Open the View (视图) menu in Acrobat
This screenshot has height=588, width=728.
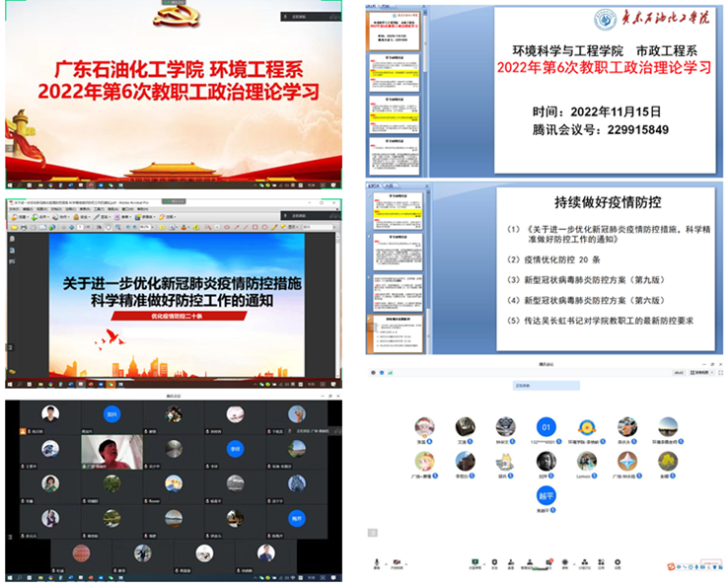41,209
